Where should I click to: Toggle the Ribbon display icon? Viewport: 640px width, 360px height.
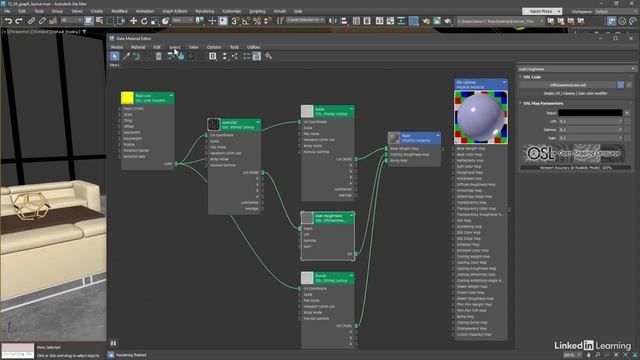point(380,20)
